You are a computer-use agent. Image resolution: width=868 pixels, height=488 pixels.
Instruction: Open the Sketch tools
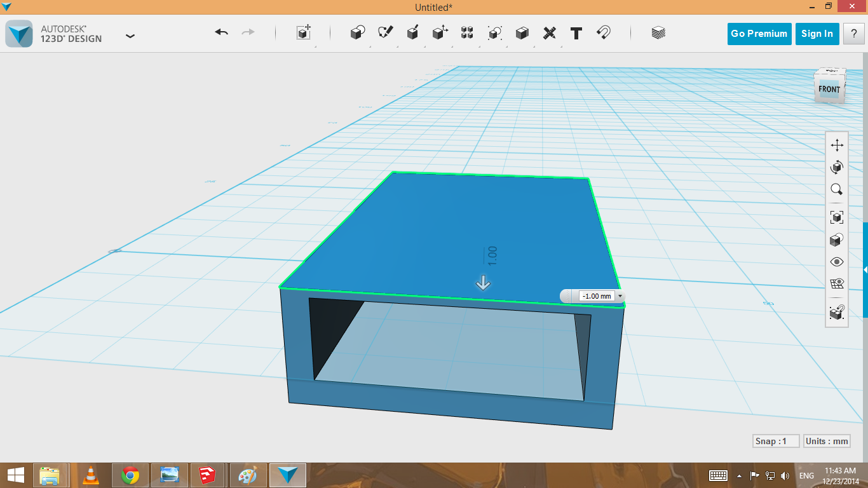tap(386, 33)
